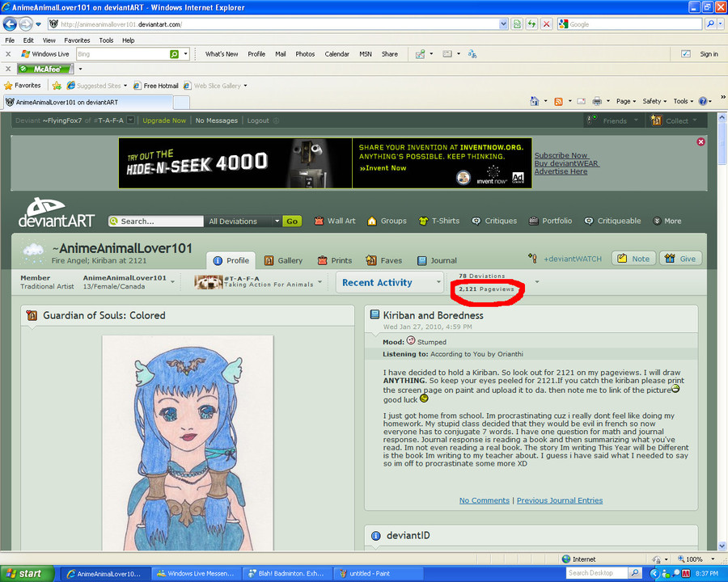Screen dimensions: 728x582
Task: Click the deviantART logo
Action: coord(56,213)
